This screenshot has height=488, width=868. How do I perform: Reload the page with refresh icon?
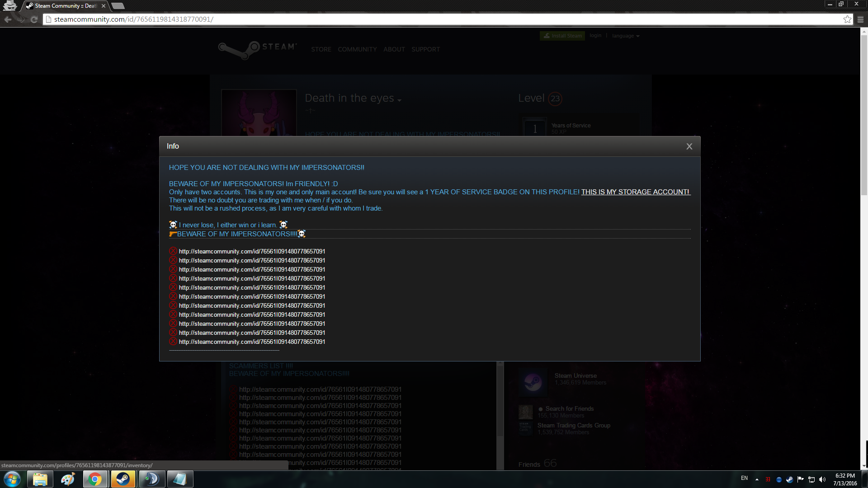34,19
